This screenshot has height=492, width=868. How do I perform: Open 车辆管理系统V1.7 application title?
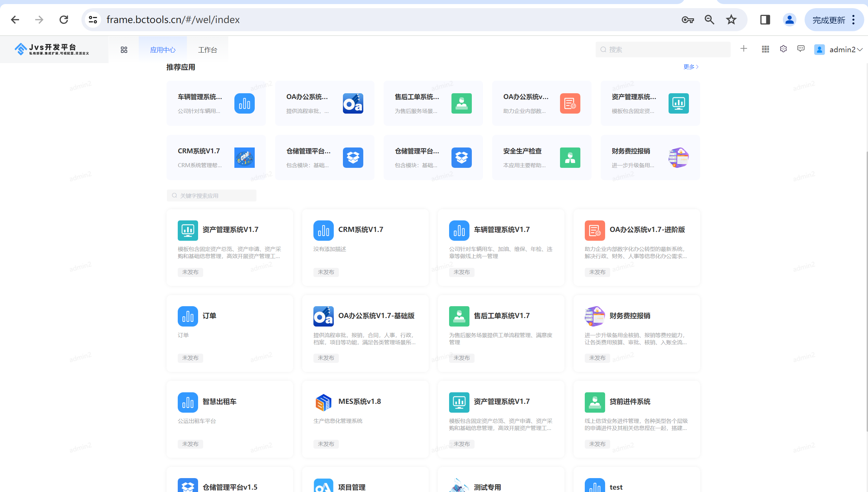coord(502,230)
